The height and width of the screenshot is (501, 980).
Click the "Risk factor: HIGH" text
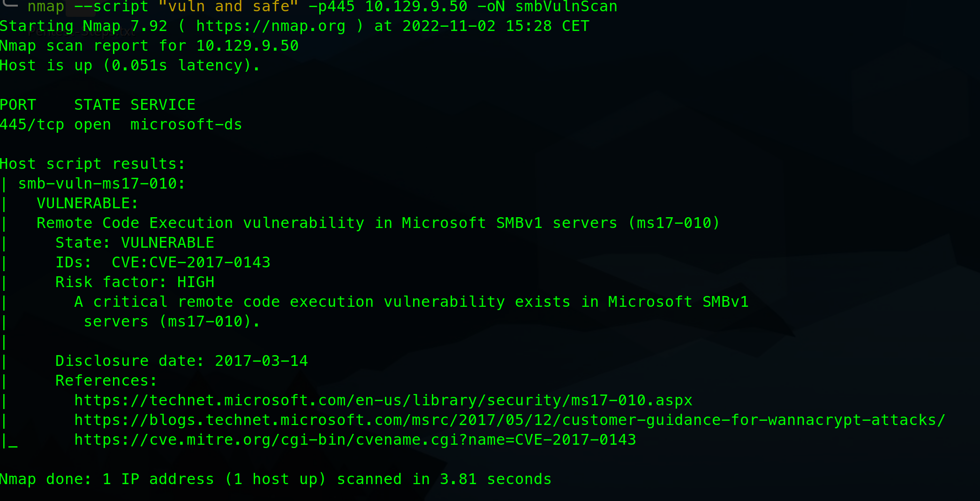click(135, 282)
